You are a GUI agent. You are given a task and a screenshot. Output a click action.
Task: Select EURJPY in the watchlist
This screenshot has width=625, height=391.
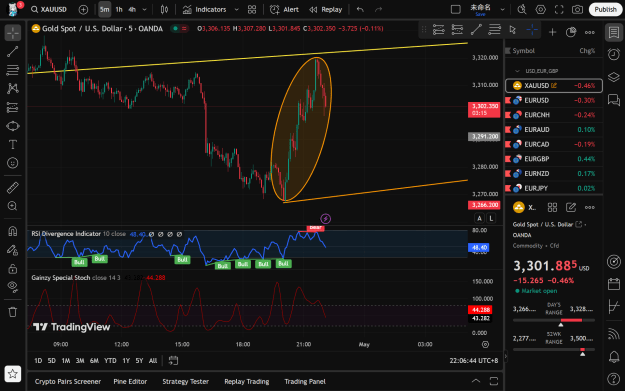click(554, 188)
